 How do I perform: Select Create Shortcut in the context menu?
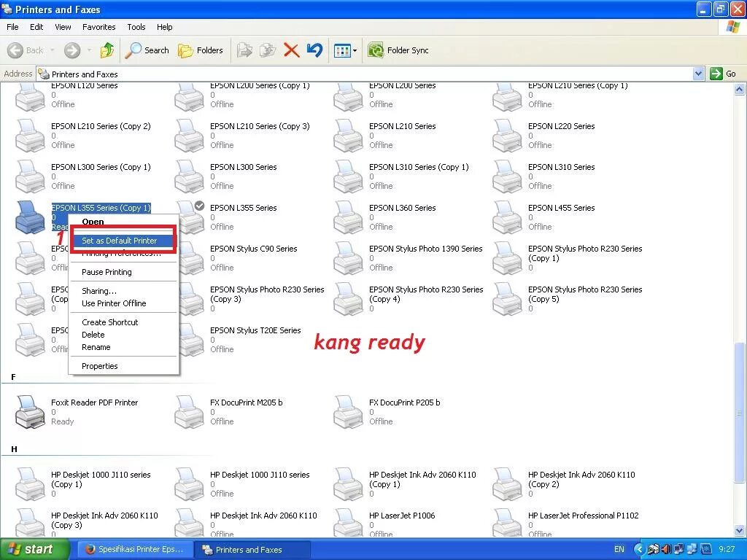109,322
